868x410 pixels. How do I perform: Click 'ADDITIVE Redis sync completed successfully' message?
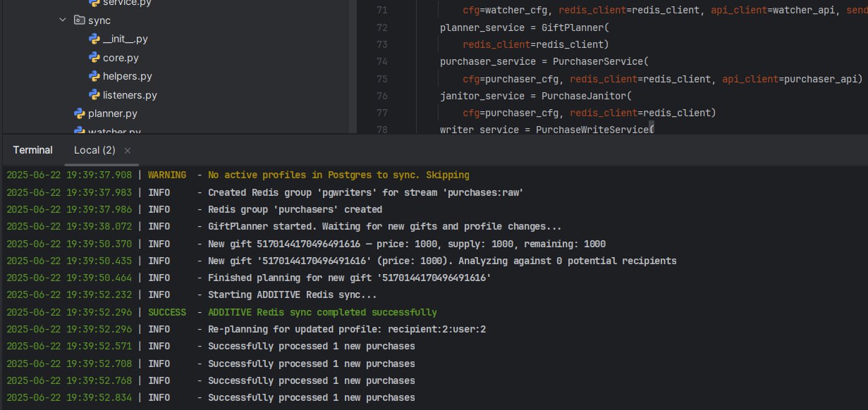point(322,312)
